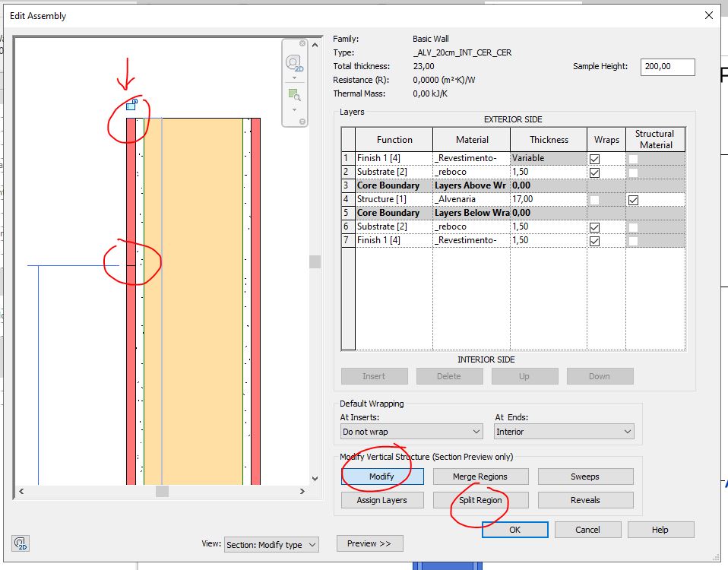The width and height of the screenshot is (728, 570).
Task: Click the preview horizontal scrollbar thumb
Action: (162, 491)
